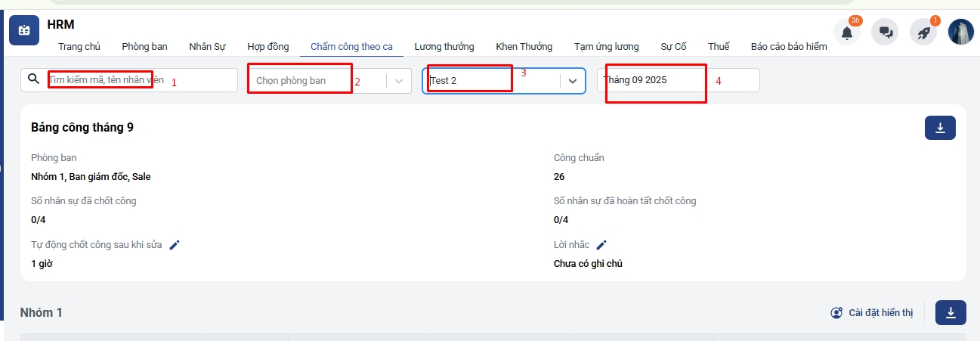Focus the employee search input field
Viewport: 980px width, 341px height.
tap(136, 80)
